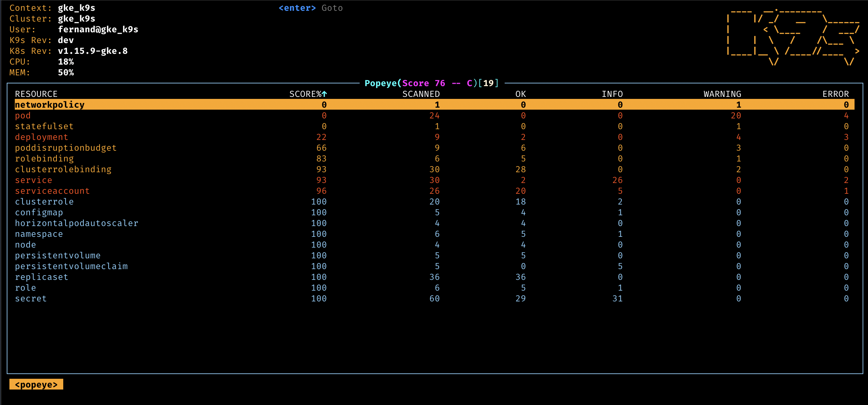
Task: Select the horizontalpodautoscaler row
Action: (76, 223)
